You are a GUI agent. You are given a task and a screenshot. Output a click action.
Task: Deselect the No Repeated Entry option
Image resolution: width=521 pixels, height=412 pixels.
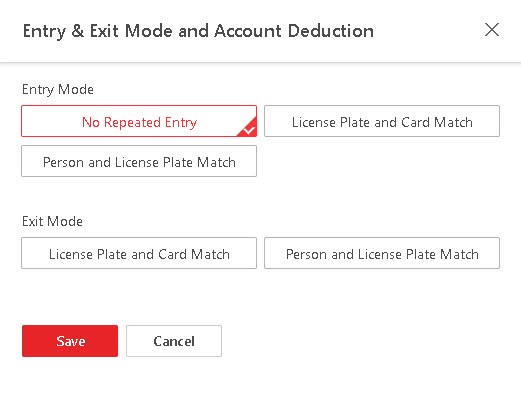[139, 121]
